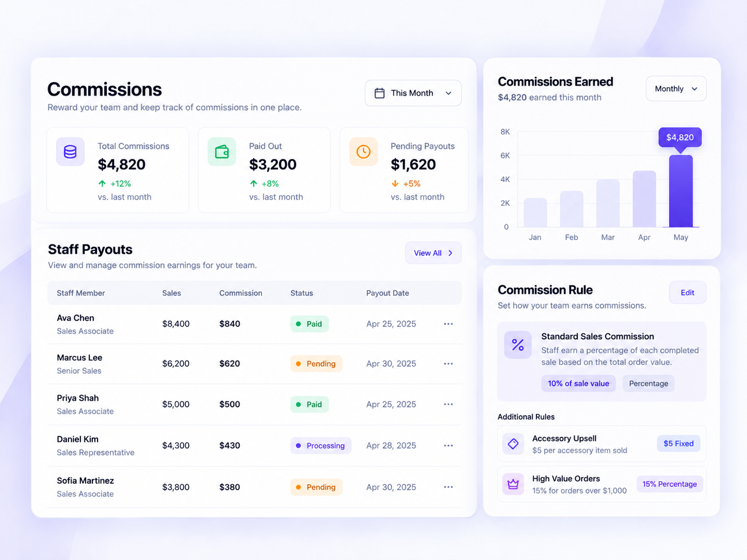
Task: Click the Paid Out wallet icon
Action: pos(222,152)
